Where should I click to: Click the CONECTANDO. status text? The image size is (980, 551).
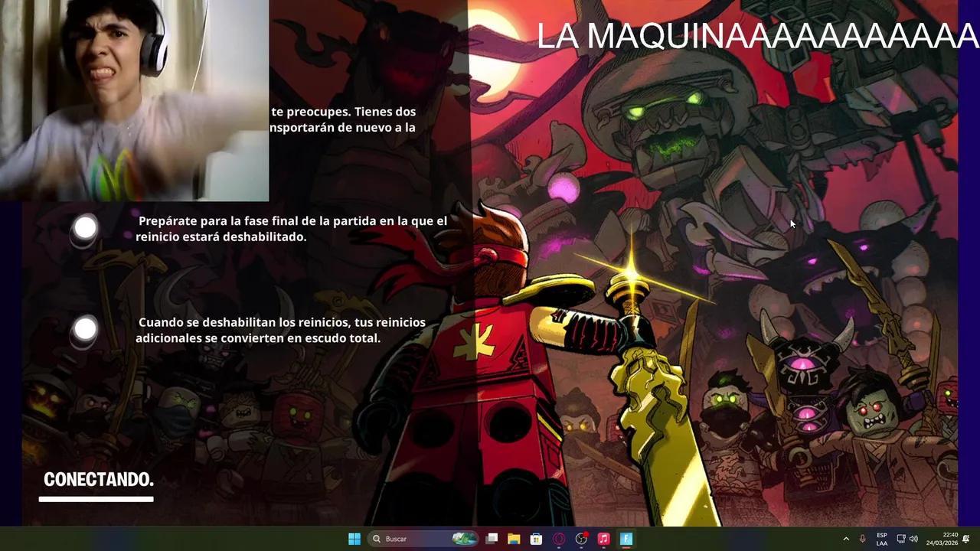click(x=99, y=480)
